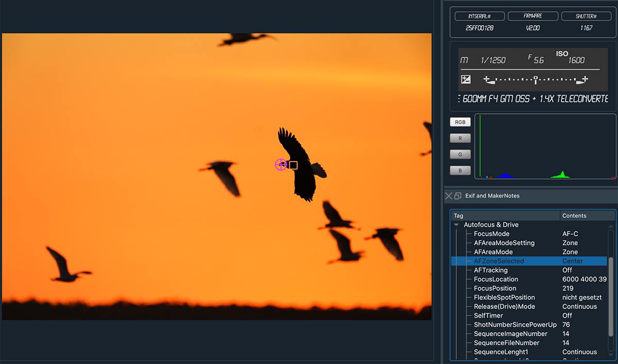Switch histogram to G channel
Image resolution: width=618 pixels, height=364 pixels.
460,154
